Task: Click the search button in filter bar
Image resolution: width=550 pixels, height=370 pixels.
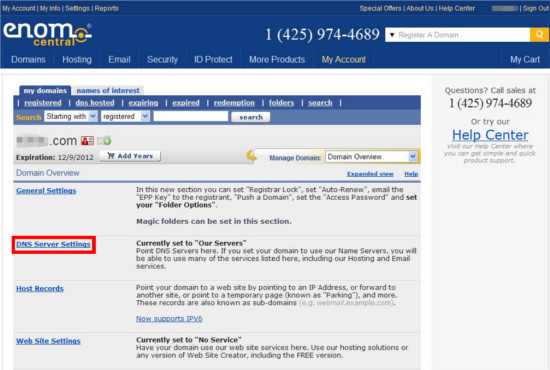Action: click(x=251, y=117)
